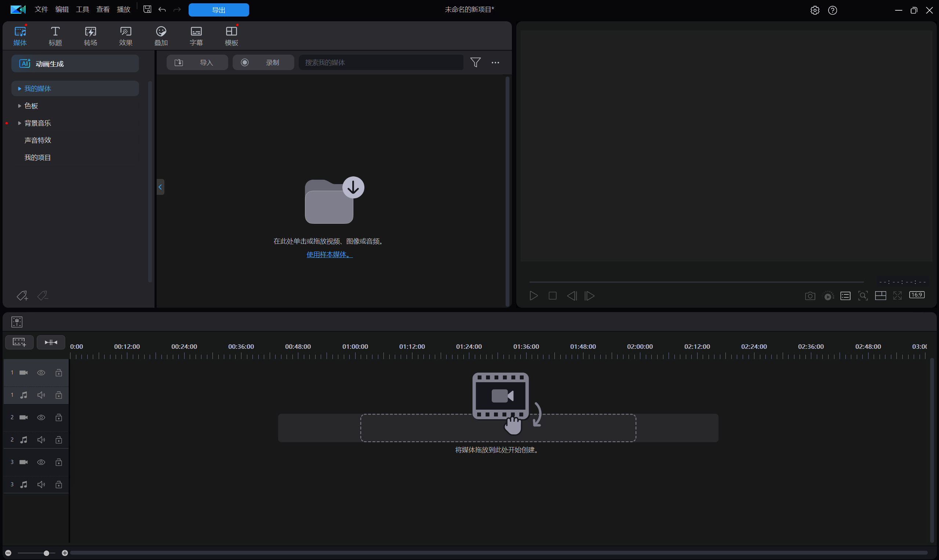Click the 导出 export button
Viewport: 939px width, 560px height.
[219, 10]
